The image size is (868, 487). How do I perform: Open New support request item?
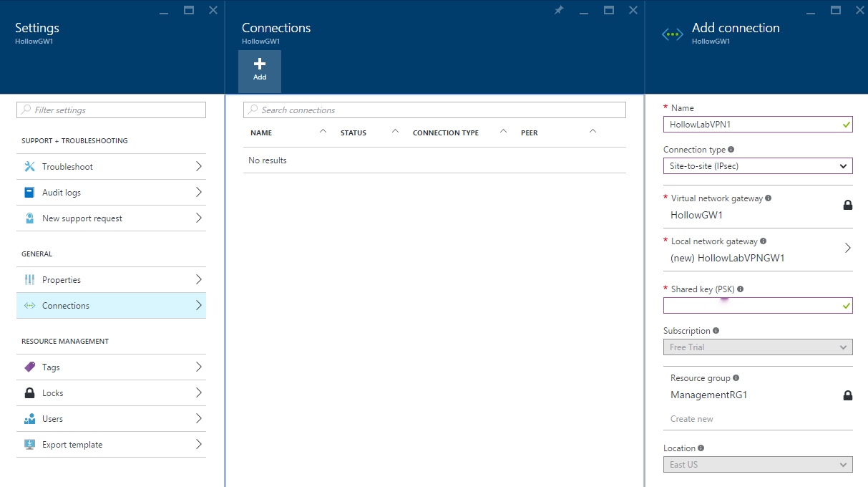[x=111, y=218]
